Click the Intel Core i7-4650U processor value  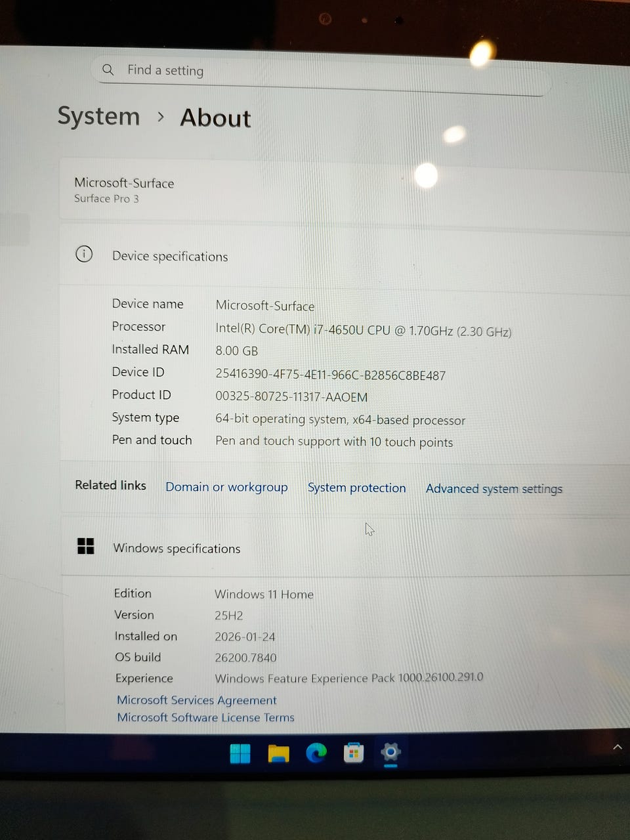coord(364,330)
